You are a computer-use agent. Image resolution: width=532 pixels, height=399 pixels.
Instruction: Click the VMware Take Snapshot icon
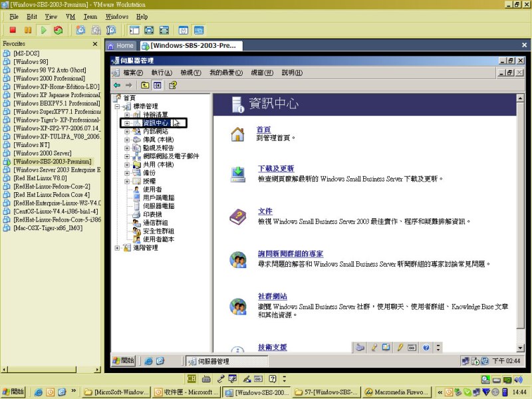click(80, 30)
